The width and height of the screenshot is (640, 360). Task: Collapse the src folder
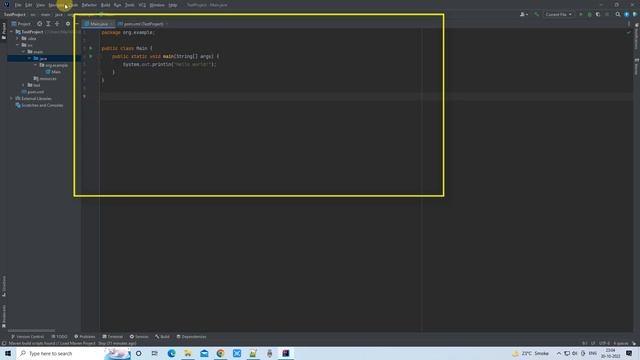18,45
